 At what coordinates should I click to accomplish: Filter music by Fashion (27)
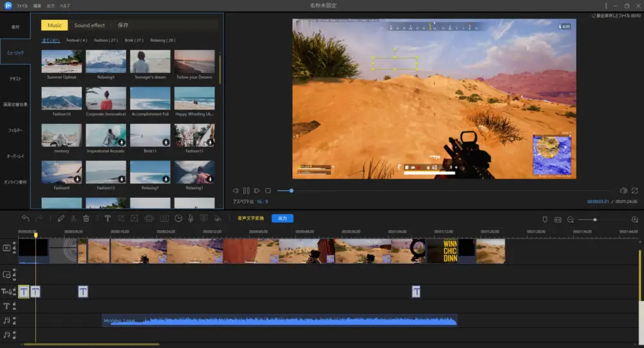click(106, 40)
